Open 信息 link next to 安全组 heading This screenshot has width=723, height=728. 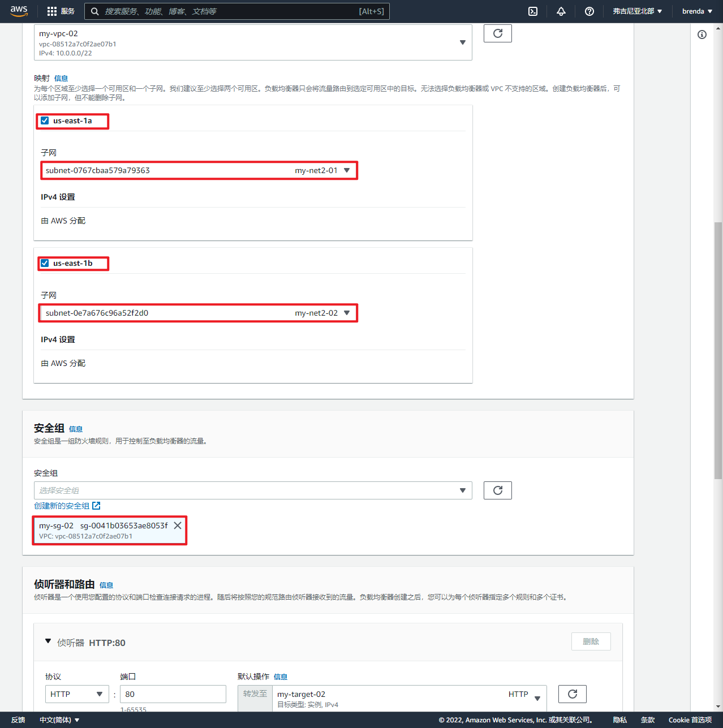click(76, 429)
